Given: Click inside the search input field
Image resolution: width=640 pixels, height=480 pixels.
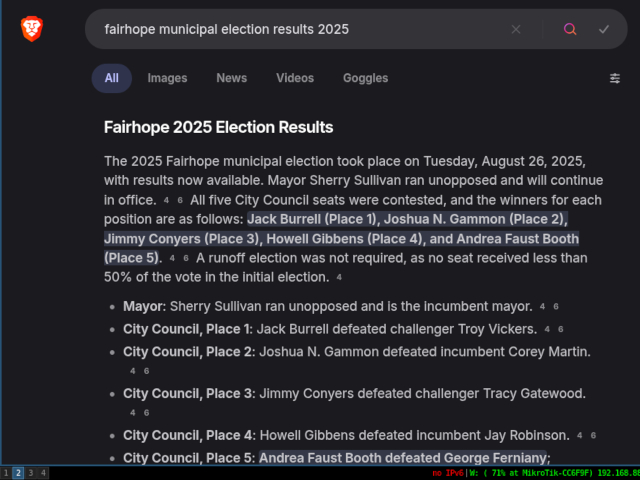Looking at the screenshot, I should point(302,29).
